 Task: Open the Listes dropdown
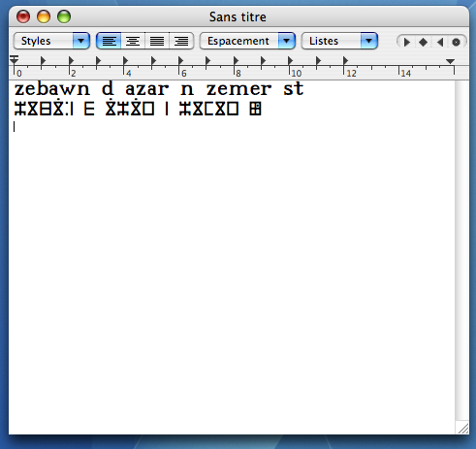(x=339, y=41)
